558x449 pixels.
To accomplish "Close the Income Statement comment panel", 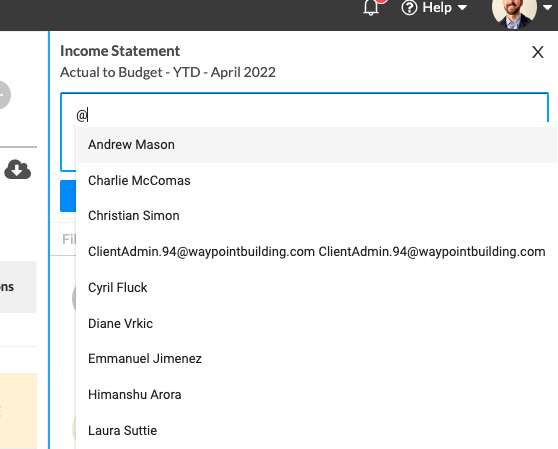I will [538, 52].
